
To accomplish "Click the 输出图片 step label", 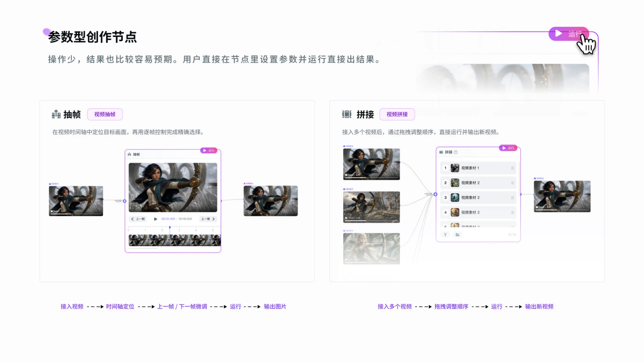I will point(275,306).
